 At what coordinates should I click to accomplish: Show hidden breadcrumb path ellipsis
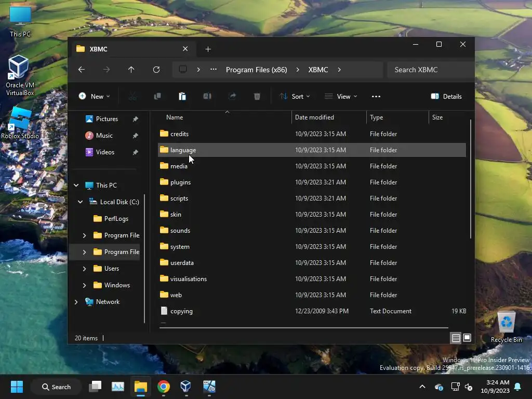[213, 69]
